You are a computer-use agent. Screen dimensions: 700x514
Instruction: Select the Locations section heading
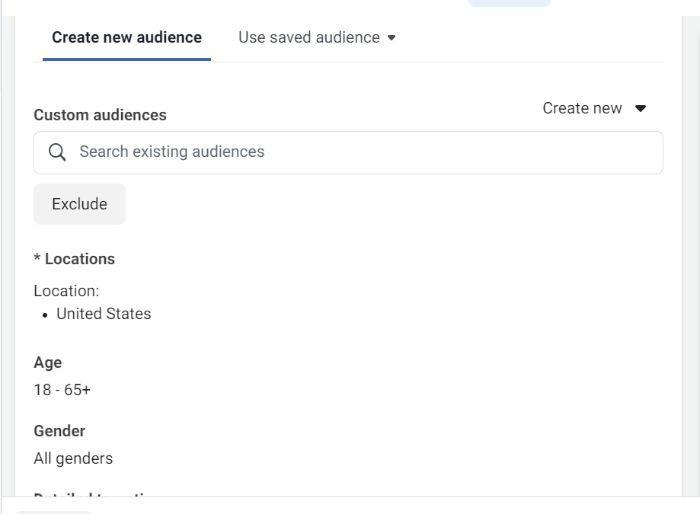tap(80, 259)
